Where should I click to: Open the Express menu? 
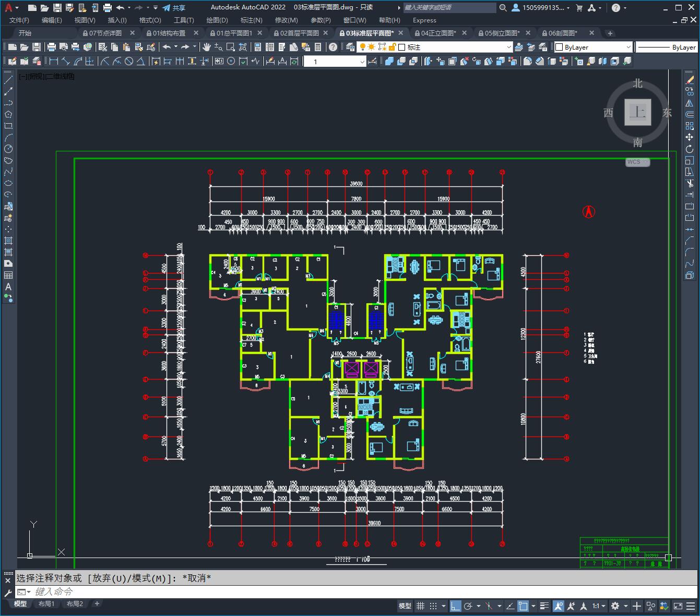pyautogui.click(x=424, y=20)
